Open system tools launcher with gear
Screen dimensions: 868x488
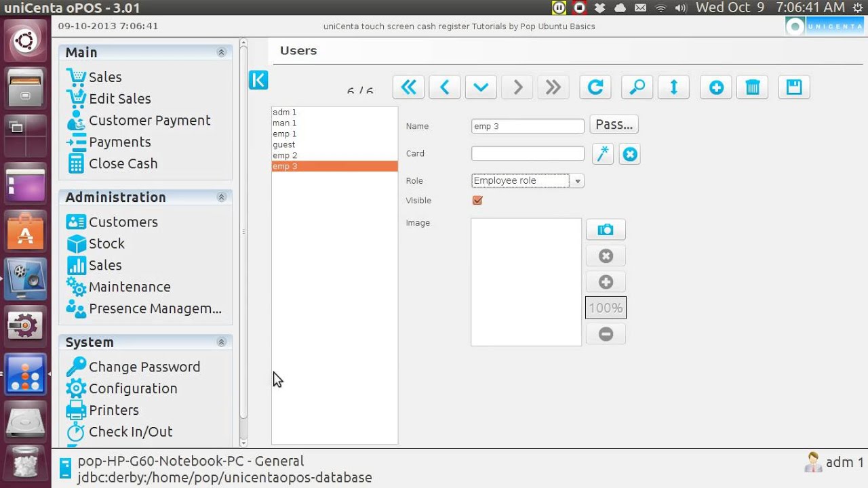(x=25, y=326)
